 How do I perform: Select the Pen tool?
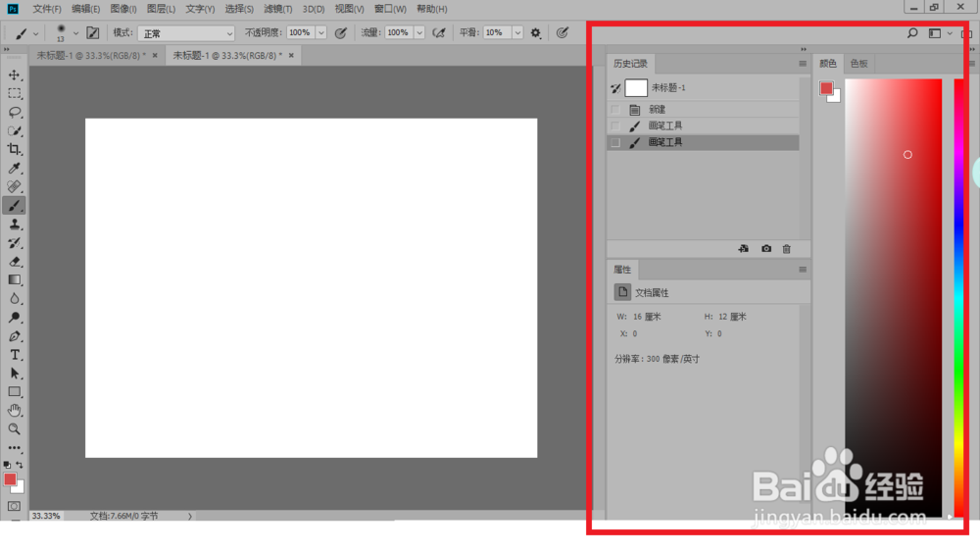[14, 336]
